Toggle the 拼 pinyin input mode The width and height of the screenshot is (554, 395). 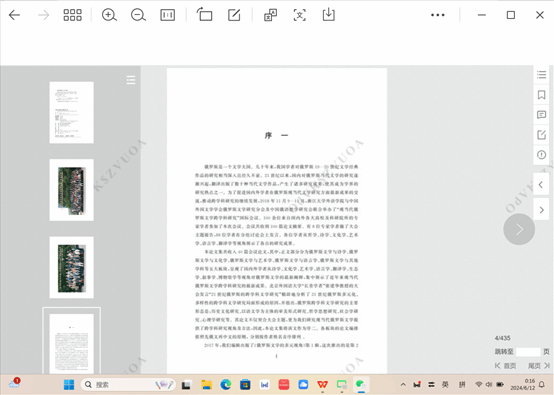tap(462, 384)
